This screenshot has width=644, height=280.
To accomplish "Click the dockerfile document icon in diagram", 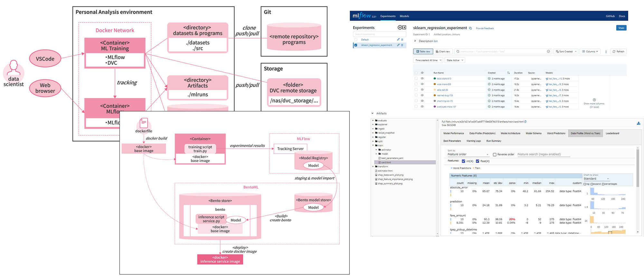I will 144,123.
